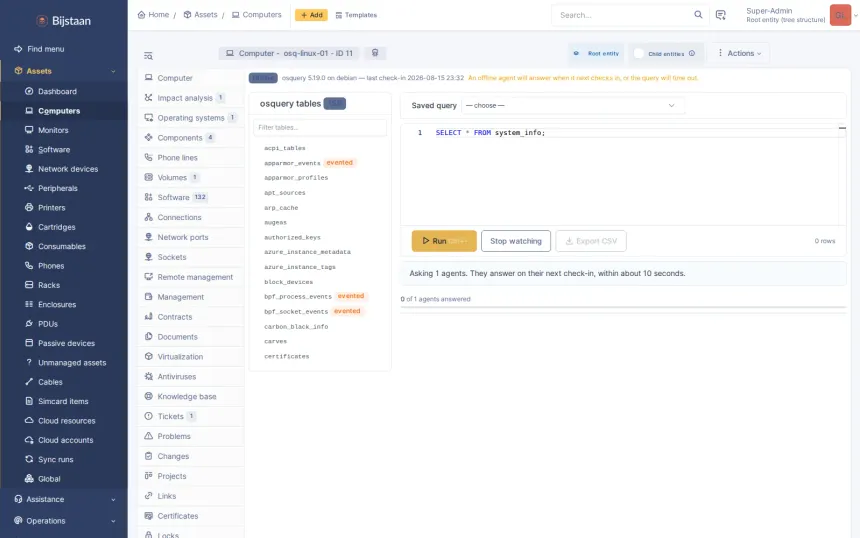This screenshot has width=860, height=538.
Task: Click the Stop watching button
Action: pos(516,241)
